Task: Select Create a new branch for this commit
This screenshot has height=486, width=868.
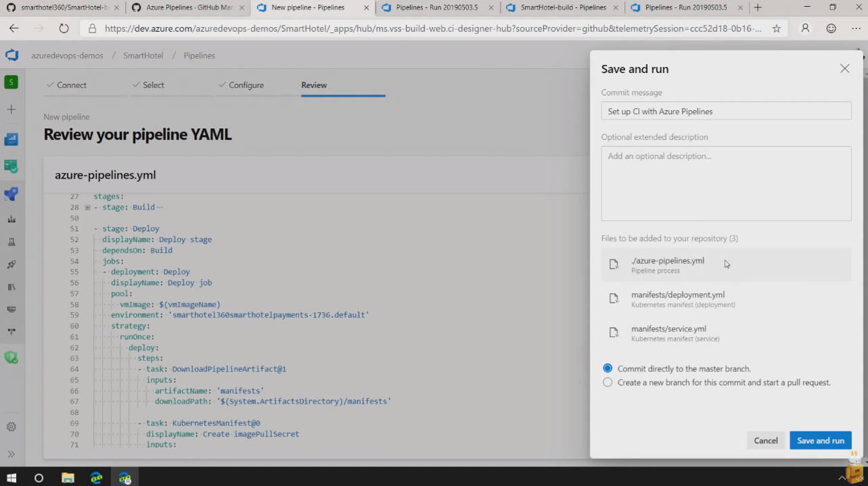Action: tap(608, 382)
